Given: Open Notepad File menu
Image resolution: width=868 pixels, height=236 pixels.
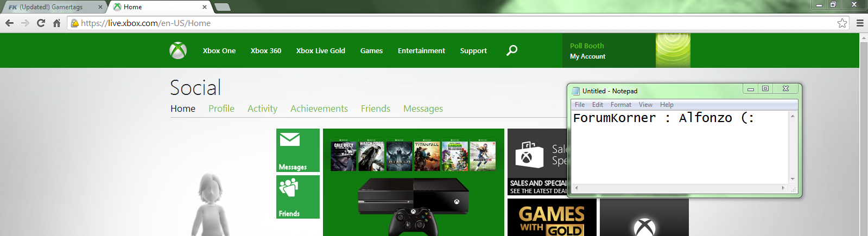Looking at the screenshot, I should [x=580, y=105].
